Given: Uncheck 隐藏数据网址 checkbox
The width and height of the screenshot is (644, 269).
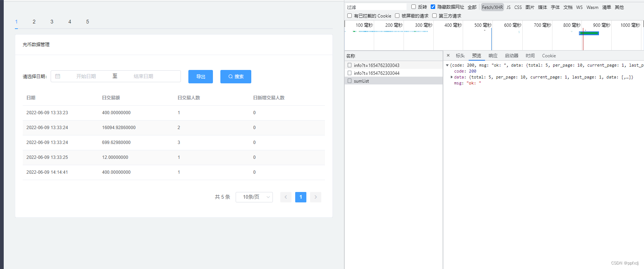Looking at the screenshot, I should pyautogui.click(x=433, y=7).
